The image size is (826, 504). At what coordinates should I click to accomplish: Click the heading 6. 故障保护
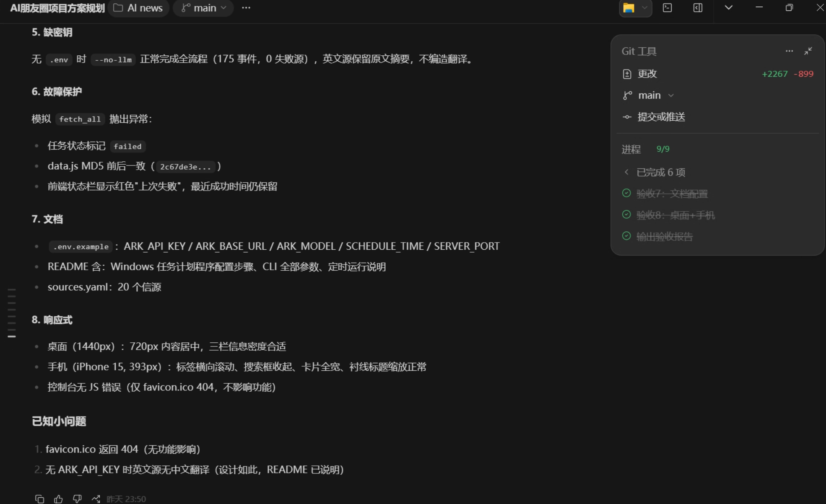pos(57,91)
